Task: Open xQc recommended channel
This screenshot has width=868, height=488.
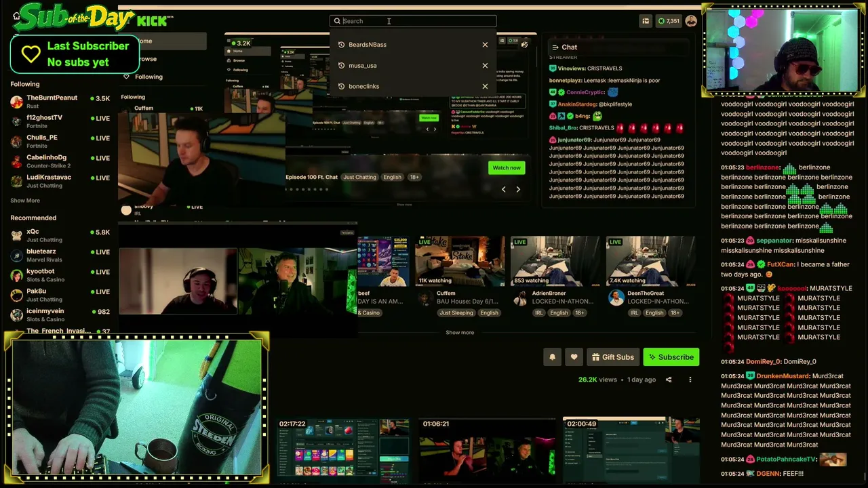Action: pos(60,235)
